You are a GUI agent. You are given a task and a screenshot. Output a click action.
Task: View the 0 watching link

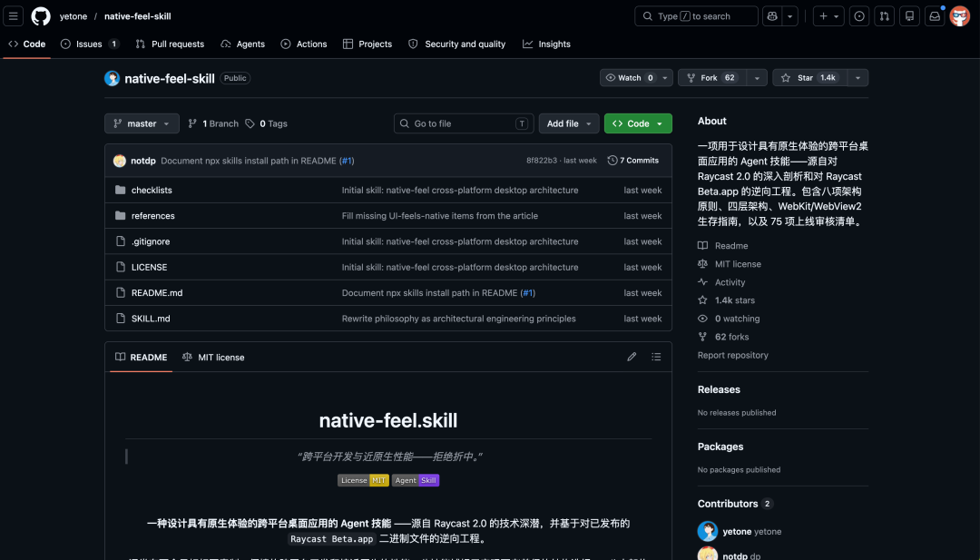(x=729, y=319)
